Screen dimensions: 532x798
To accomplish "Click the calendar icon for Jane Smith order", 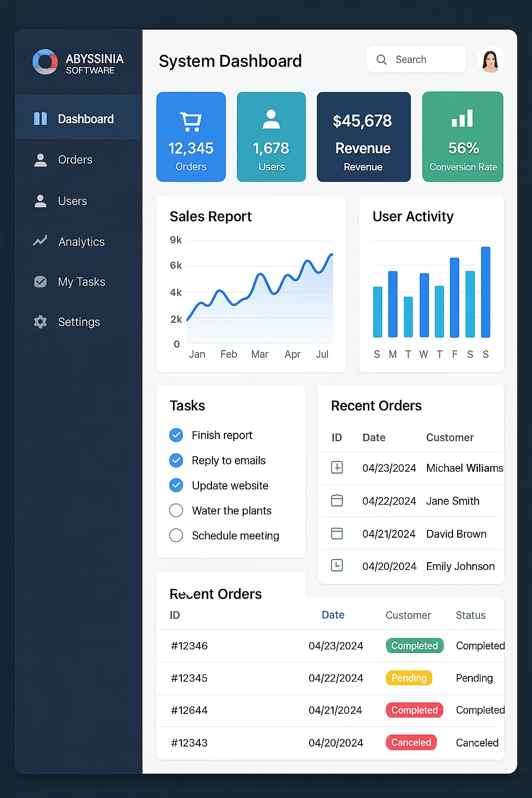I will click(x=337, y=501).
